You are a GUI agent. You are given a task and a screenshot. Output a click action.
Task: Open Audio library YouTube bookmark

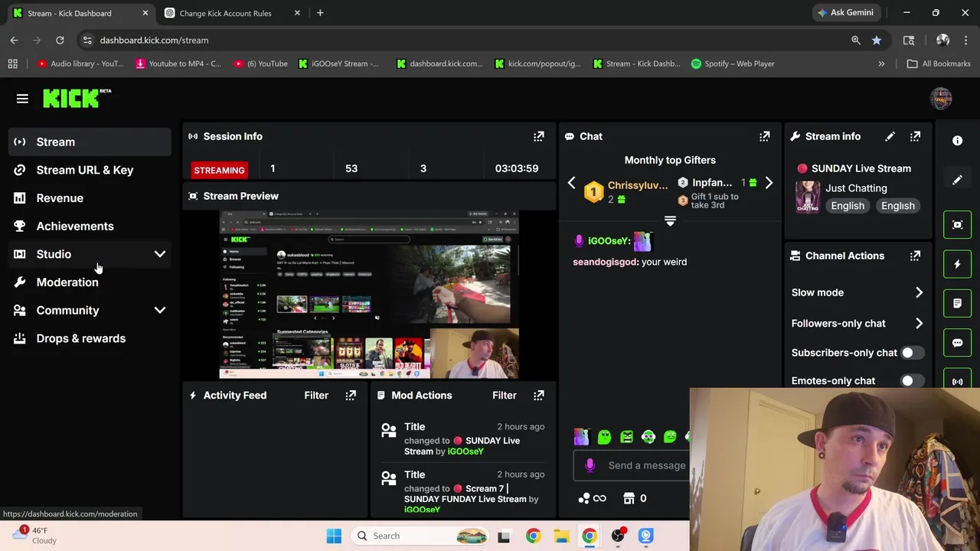tap(80, 64)
